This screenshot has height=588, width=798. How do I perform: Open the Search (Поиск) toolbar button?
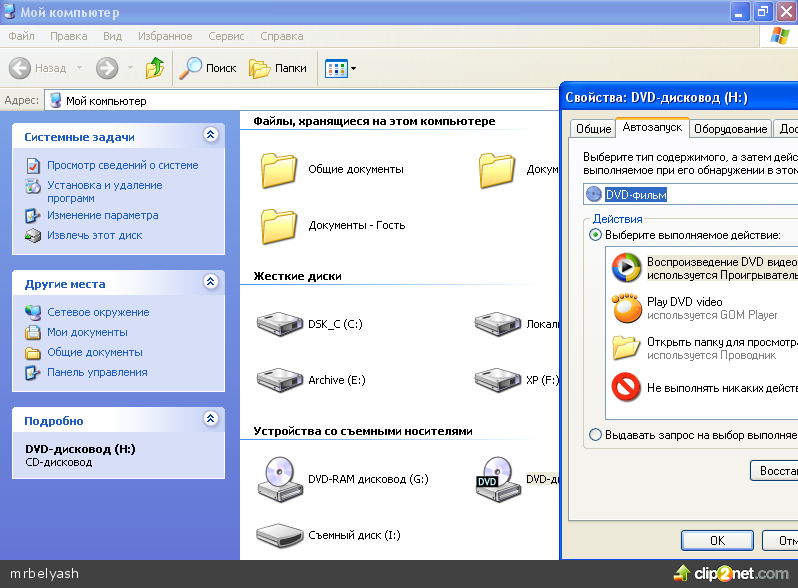[x=208, y=68]
